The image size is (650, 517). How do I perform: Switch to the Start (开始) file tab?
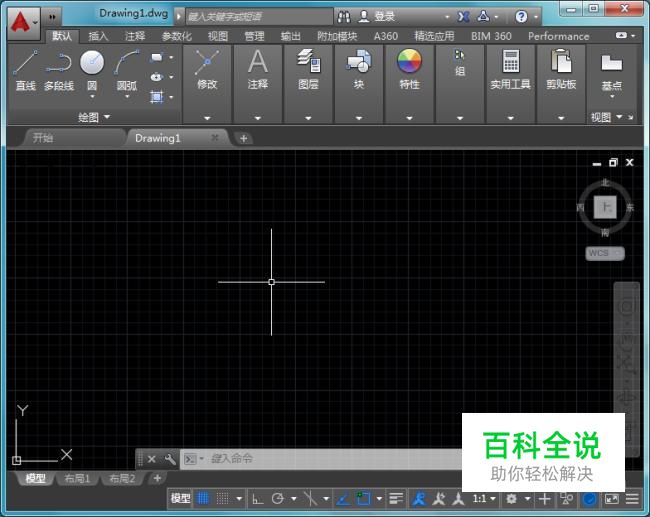[x=73, y=138]
